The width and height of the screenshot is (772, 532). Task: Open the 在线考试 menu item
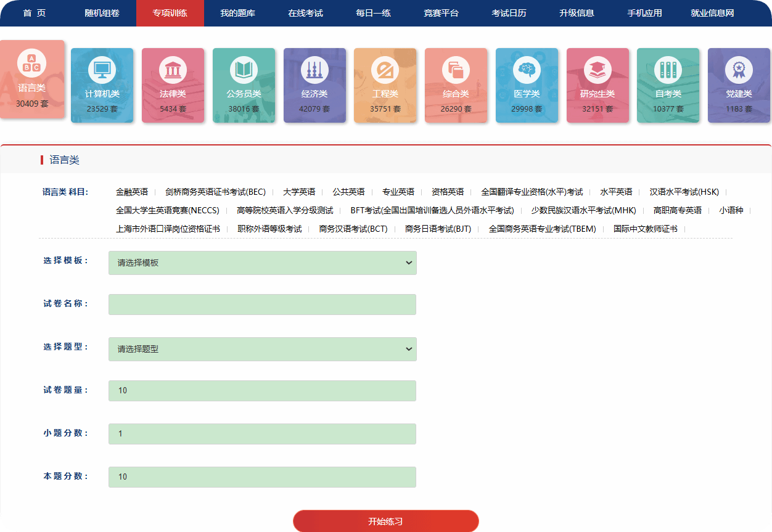(305, 13)
